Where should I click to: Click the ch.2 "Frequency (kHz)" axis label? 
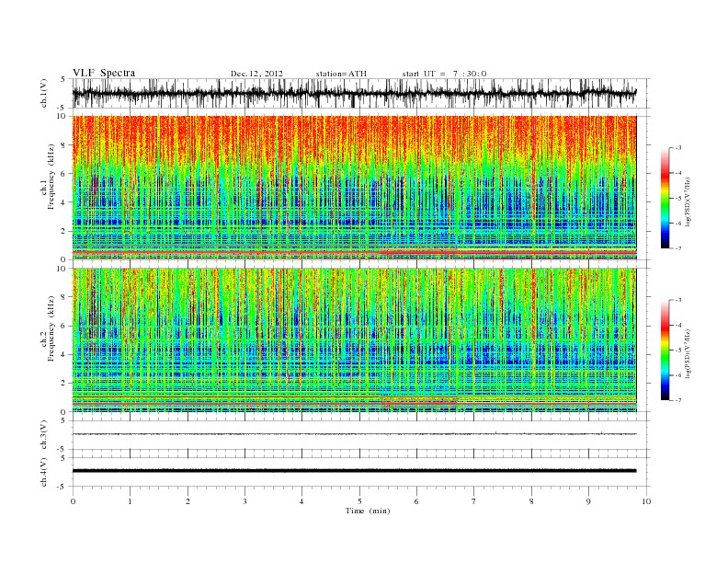(x=51, y=327)
